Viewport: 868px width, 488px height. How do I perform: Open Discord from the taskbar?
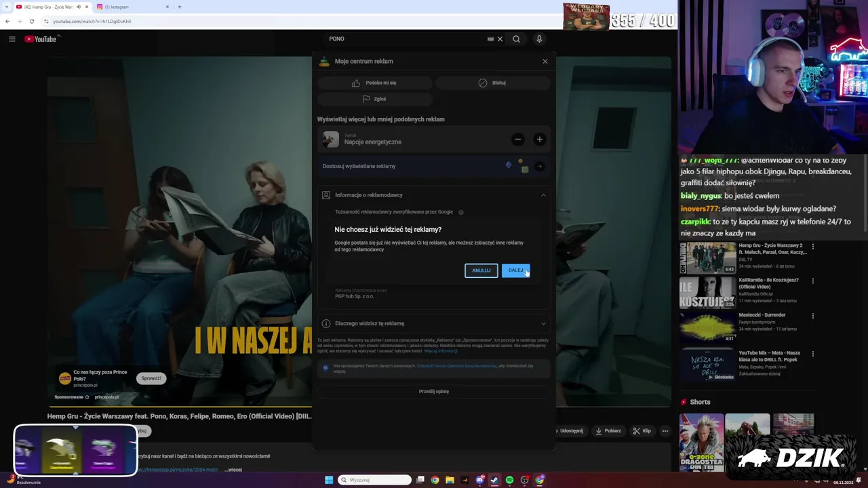point(479,480)
